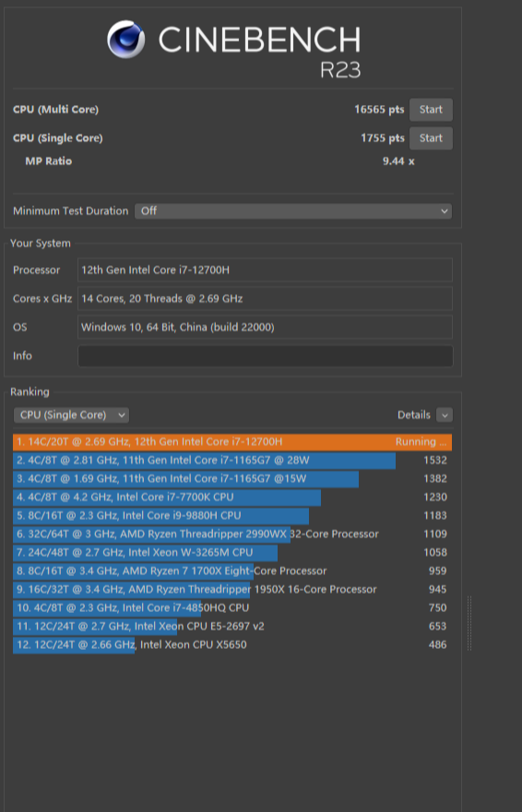Select ranking row 5 Core i9-9880H
The image size is (522, 812).
click(x=232, y=516)
